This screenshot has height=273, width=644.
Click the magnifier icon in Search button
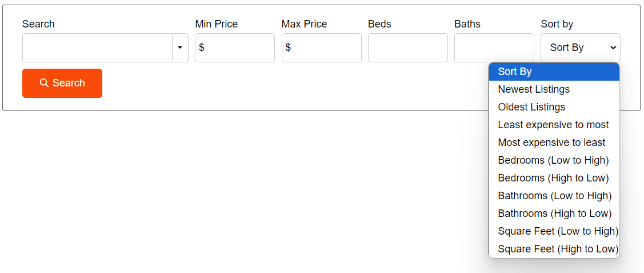tap(44, 83)
